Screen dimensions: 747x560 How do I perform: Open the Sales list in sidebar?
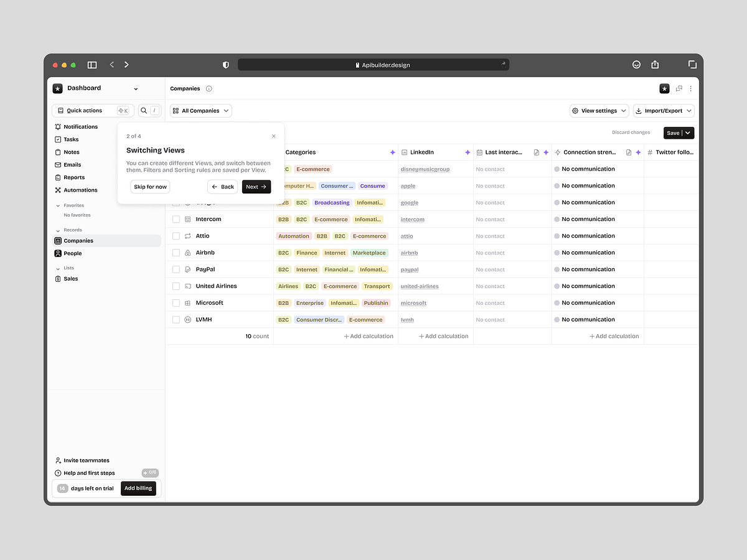[x=70, y=278]
